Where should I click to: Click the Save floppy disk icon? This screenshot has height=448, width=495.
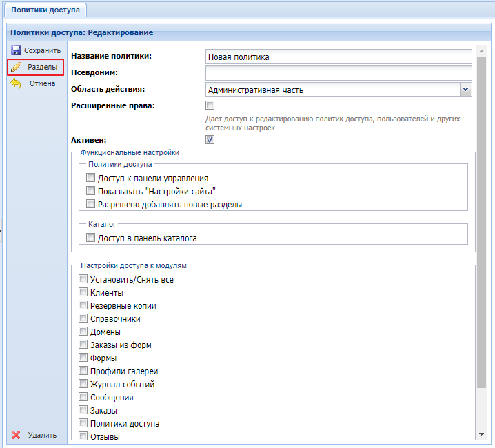16,50
